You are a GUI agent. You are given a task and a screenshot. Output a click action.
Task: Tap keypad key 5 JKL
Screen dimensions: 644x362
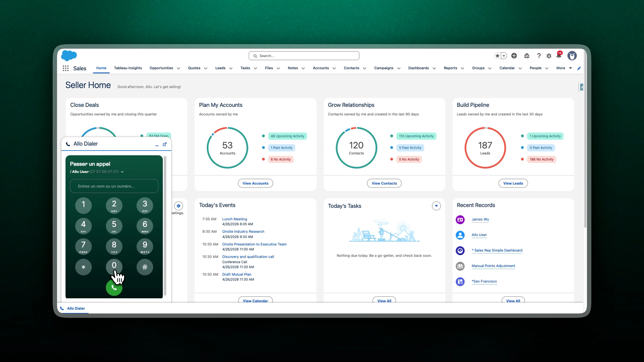click(114, 226)
